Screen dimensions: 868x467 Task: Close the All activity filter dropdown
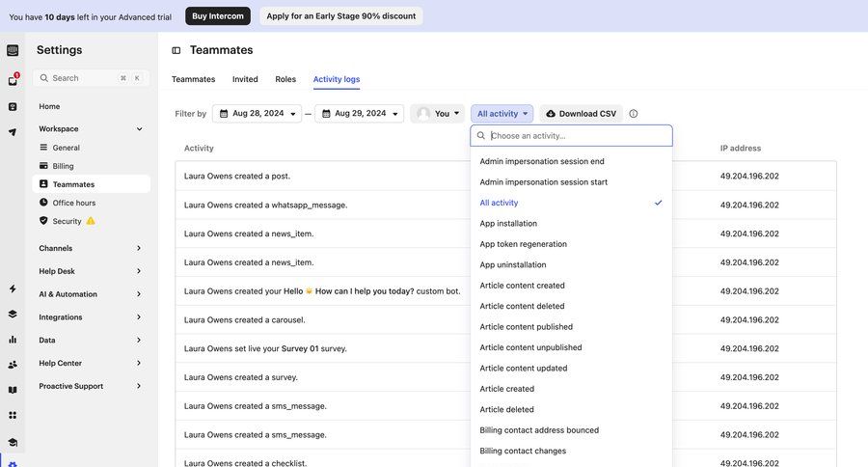[502, 114]
